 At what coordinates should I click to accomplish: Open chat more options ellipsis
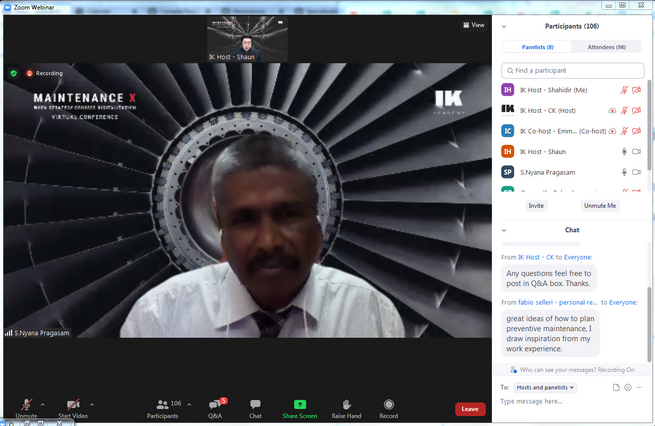[640, 388]
